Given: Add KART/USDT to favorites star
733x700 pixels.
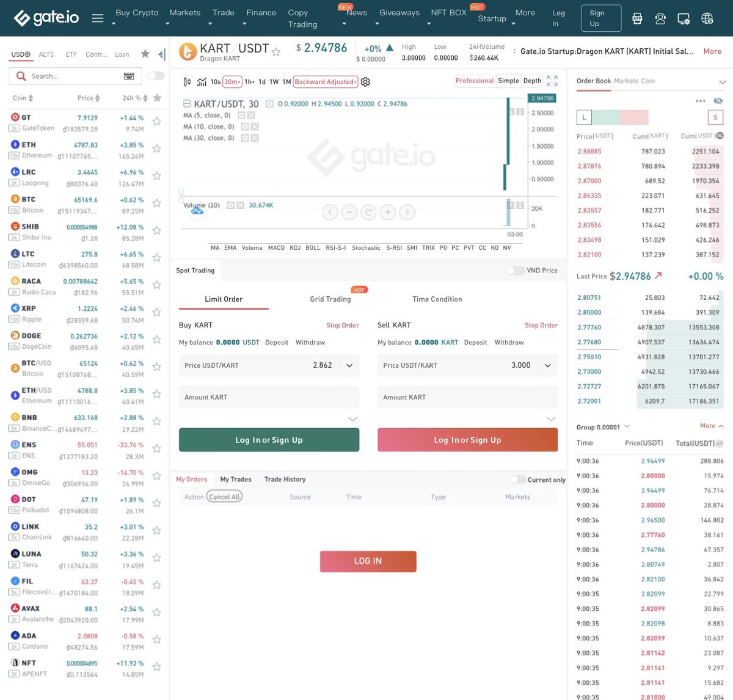Looking at the screenshot, I should pyautogui.click(x=276, y=52).
